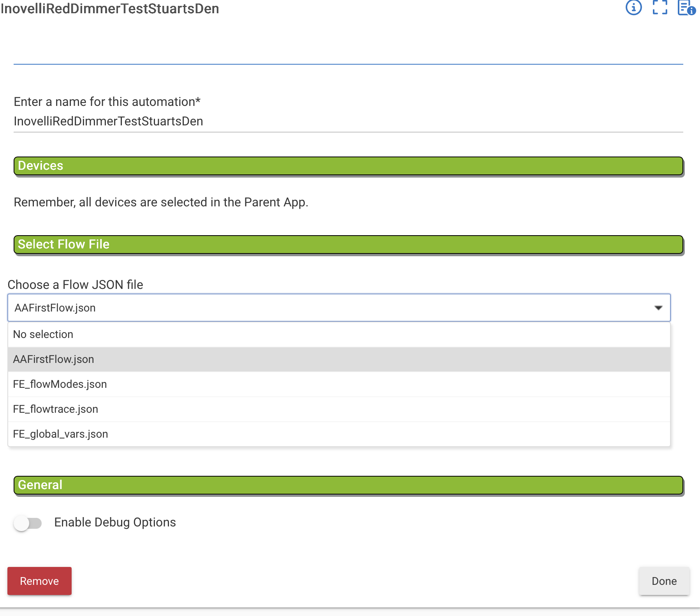700x616 pixels.
Task: Click the green Devices section header
Action: tap(348, 166)
